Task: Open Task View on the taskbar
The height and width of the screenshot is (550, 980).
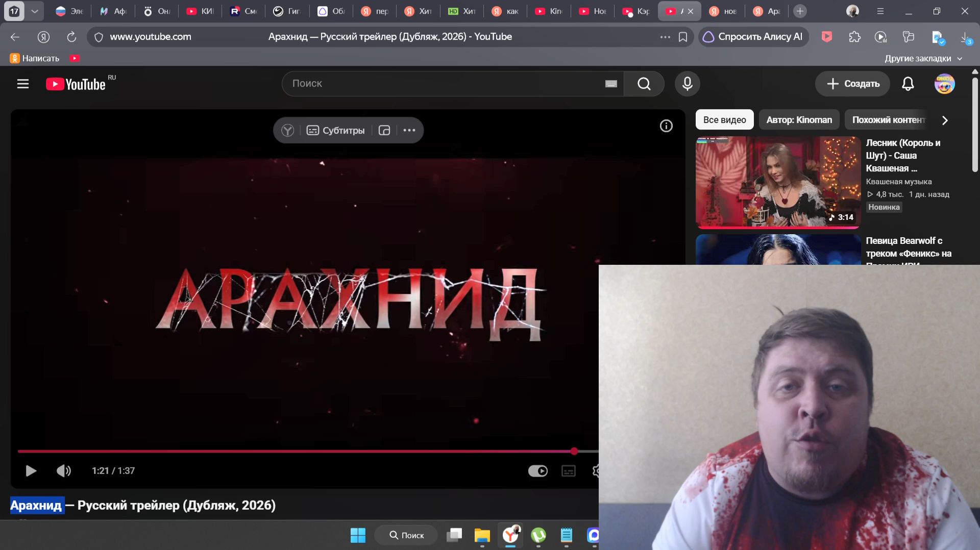Action: (454, 535)
